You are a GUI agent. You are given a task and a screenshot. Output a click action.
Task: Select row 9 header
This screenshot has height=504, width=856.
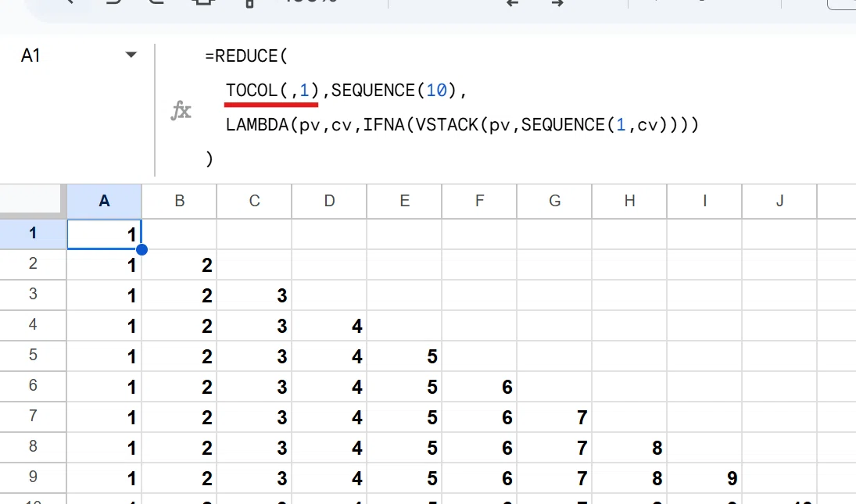pos(33,477)
